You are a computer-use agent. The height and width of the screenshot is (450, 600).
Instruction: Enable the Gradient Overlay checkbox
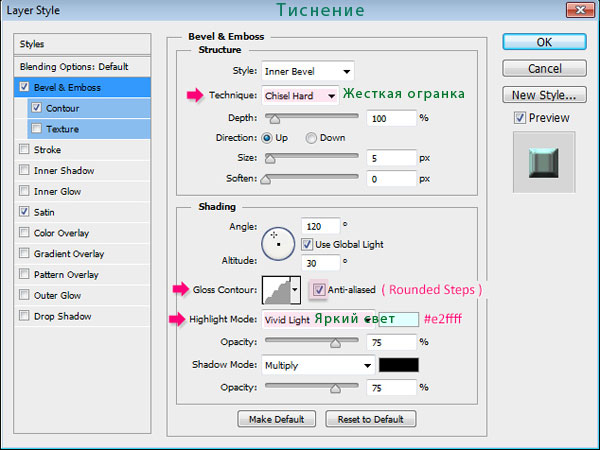click(x=24, y=253)
